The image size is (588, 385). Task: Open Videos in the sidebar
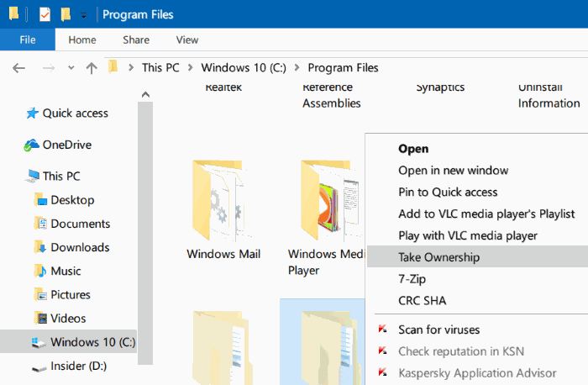[68, 319]
